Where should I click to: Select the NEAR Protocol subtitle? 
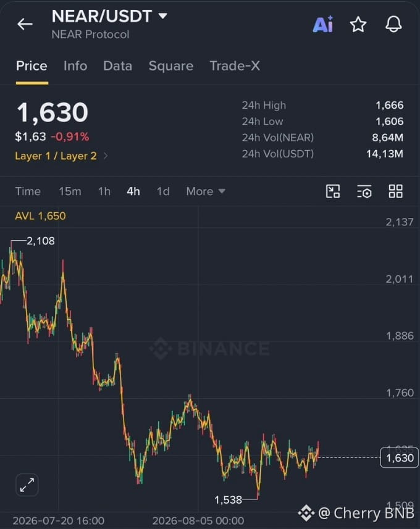90,35
